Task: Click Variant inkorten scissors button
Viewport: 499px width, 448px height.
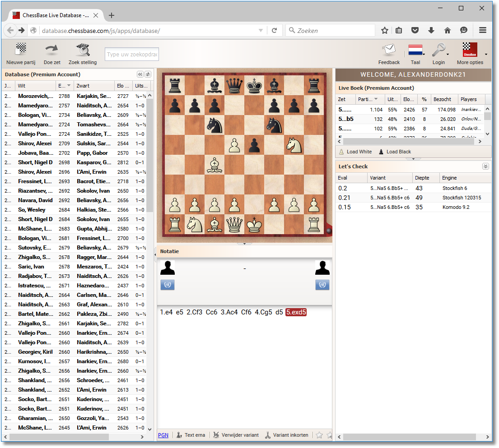Action: coord(287,435)
